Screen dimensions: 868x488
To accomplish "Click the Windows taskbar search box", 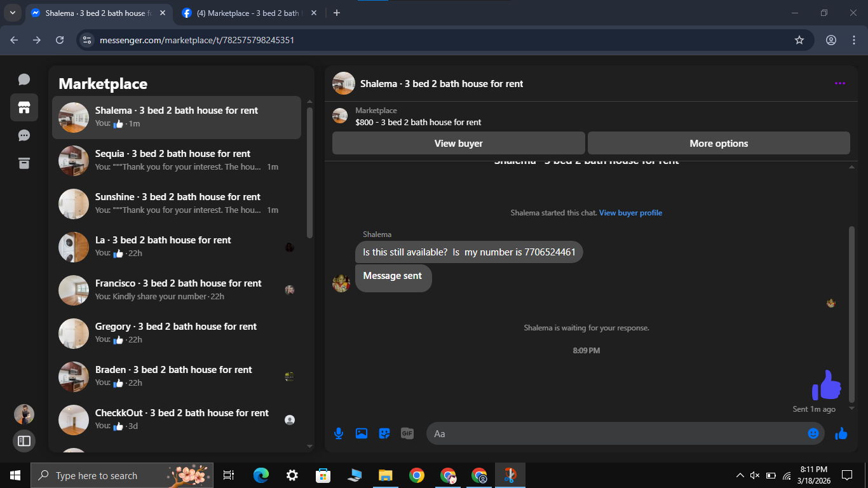I will (x=123, y=475).
